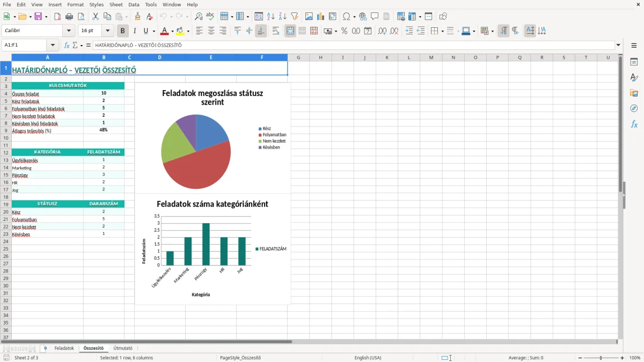Toggle Wrap Text
The image size is (644, 362).
276,31
